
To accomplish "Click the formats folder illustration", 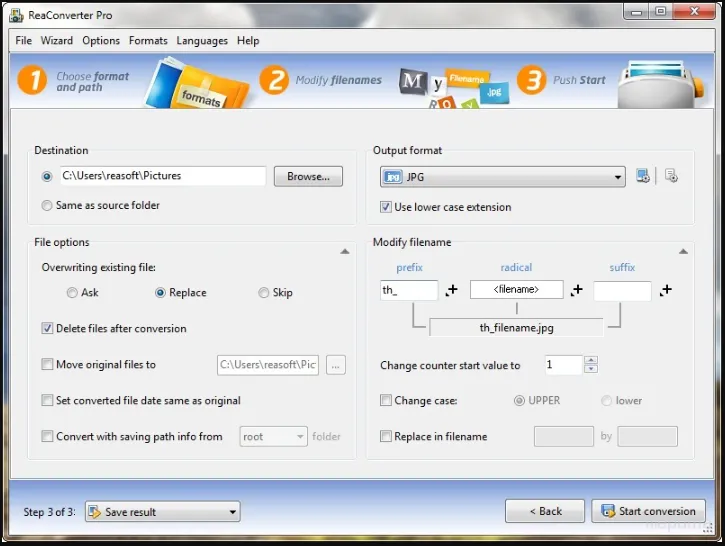I will [x=196, y=84].
